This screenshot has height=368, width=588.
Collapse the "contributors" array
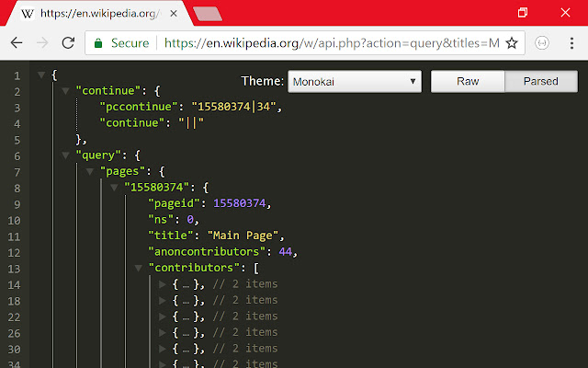[139, 268]
